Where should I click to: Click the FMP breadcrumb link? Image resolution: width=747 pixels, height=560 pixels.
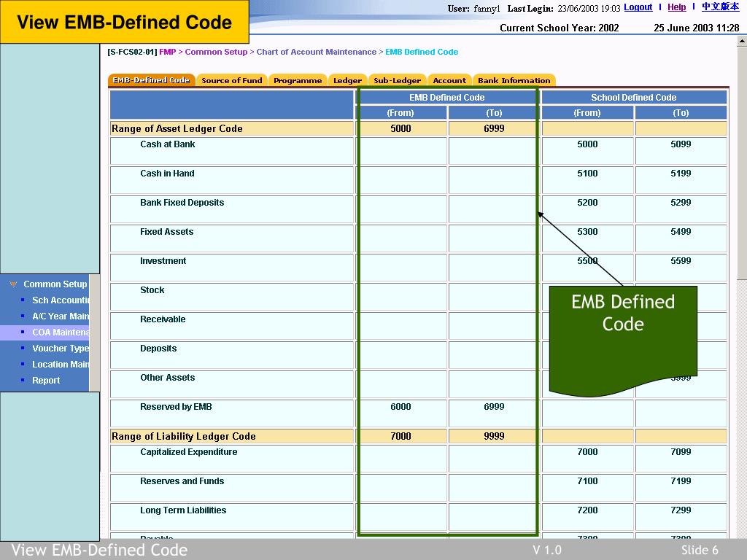168,52
